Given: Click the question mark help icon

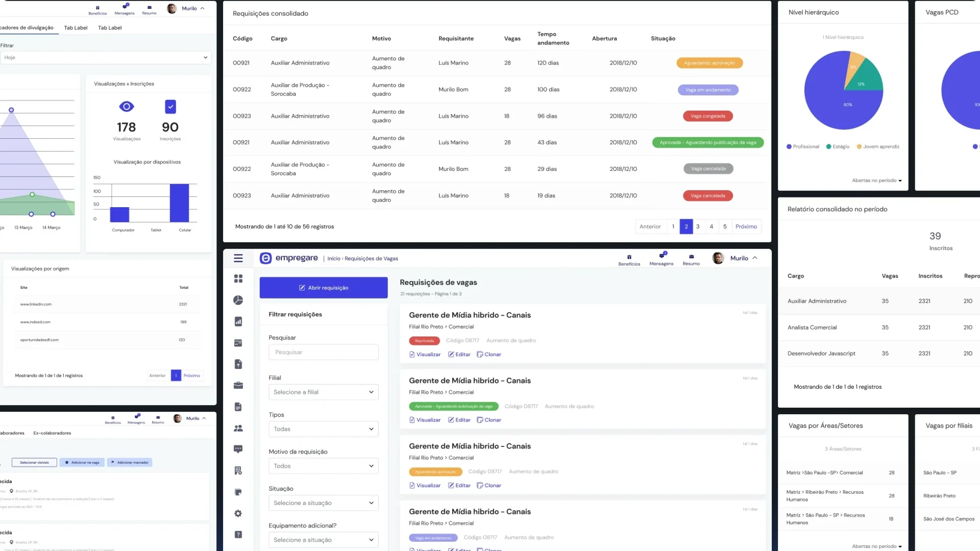Looking at the screenshot, I should tap(238, 535).
